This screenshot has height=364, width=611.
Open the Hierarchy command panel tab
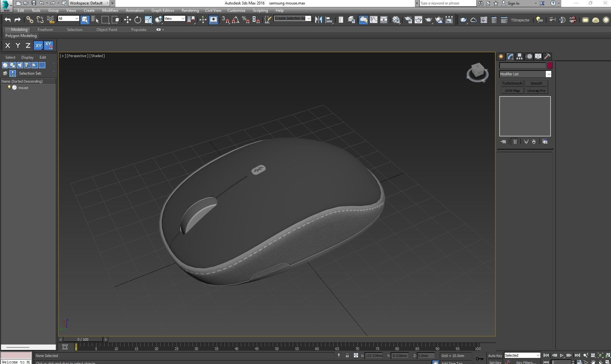(520, 56)
